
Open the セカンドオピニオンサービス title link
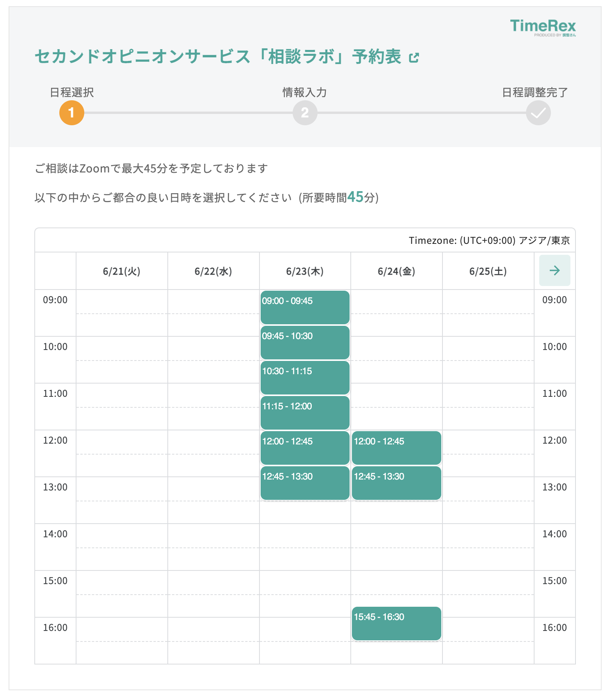pyautogui.click(x=218, y=57)
